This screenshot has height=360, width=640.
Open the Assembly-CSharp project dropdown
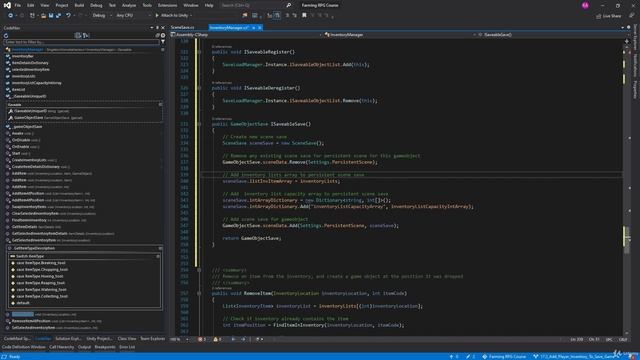coord(247,35)
